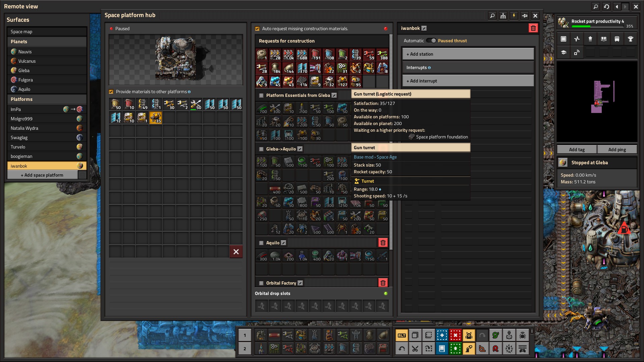This screenshot has width=644, height=362.
Task: Click the space platform preview image
Action: click(x=175, y=60)
